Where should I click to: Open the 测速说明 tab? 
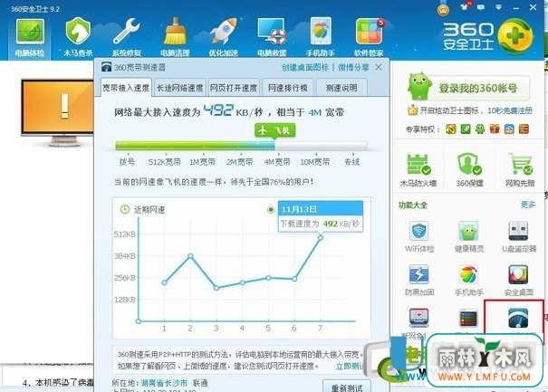[x=341, y=88]
